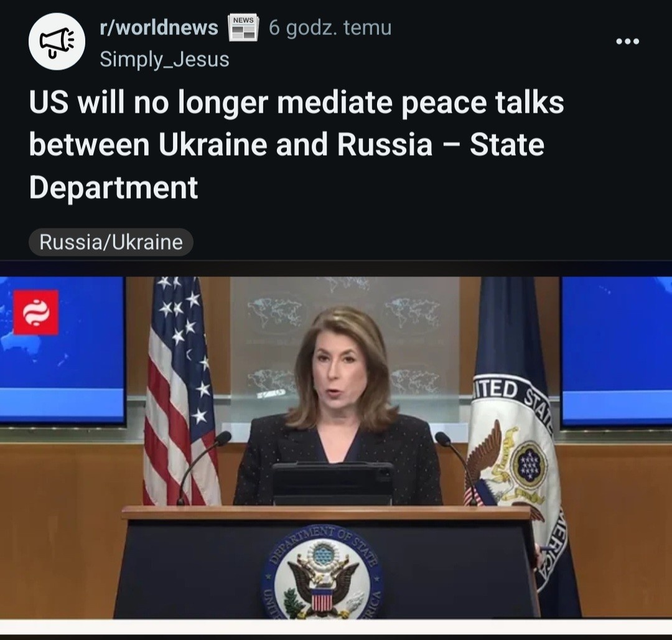Click the left podium microphone
This screenshot has width=672, height=640.
(205, 466)
